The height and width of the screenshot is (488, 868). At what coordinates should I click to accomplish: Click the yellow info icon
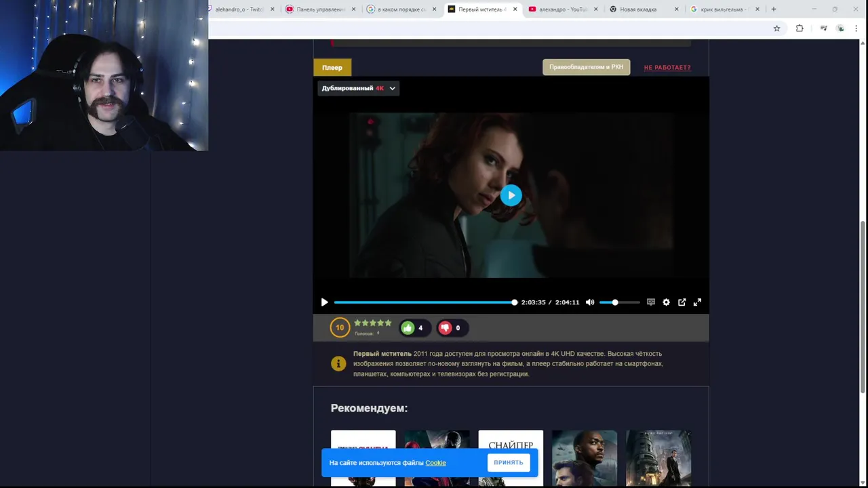tap(338, 364)
